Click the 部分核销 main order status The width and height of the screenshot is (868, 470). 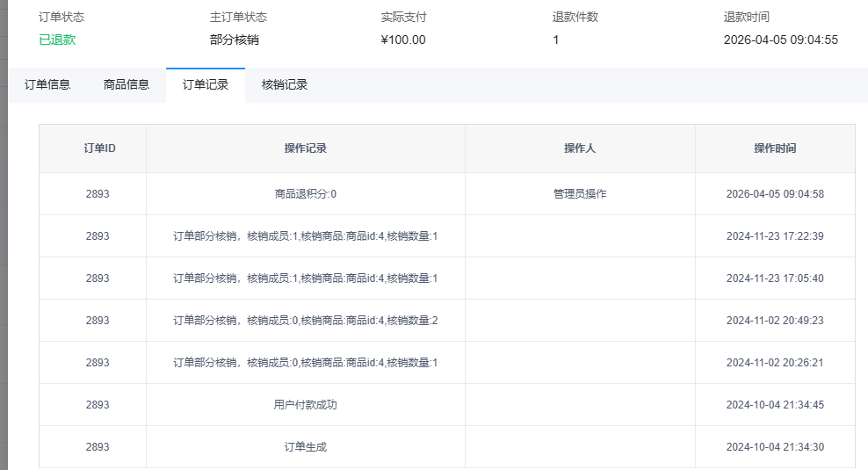[235, 40]
